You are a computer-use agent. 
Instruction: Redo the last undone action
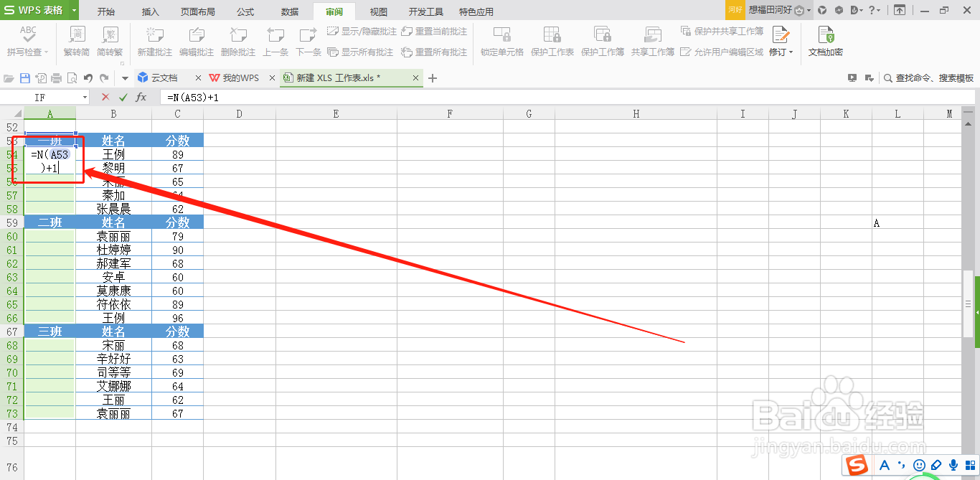(x=104, y=78)
